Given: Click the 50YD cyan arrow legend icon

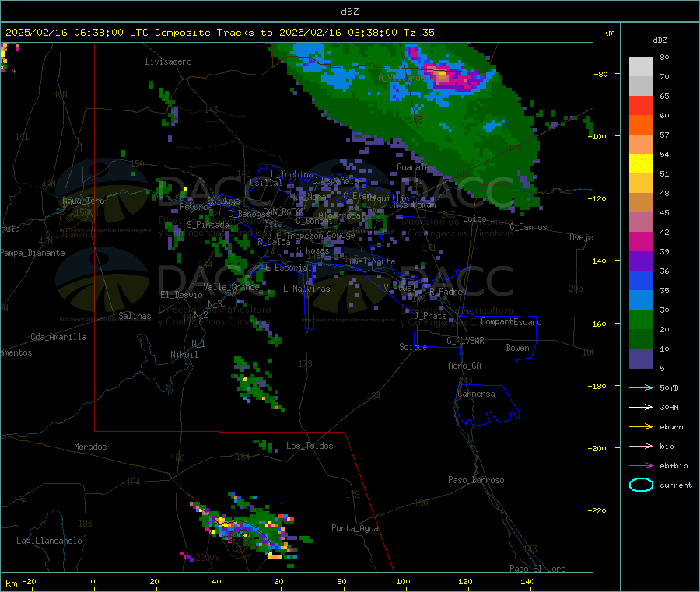Looking at the screenshot, I should [x=641, y=387].
